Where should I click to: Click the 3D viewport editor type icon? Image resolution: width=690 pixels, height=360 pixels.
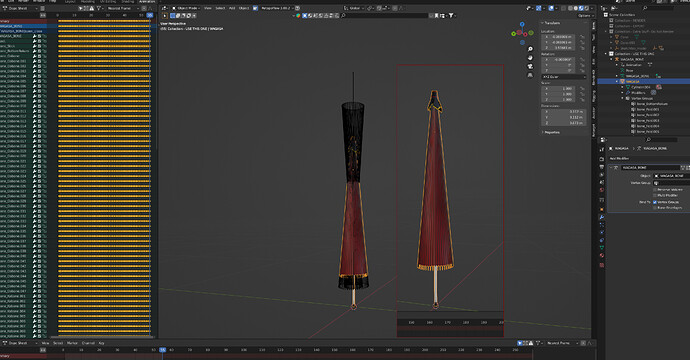pyautogui.click(x=165, y=8)
